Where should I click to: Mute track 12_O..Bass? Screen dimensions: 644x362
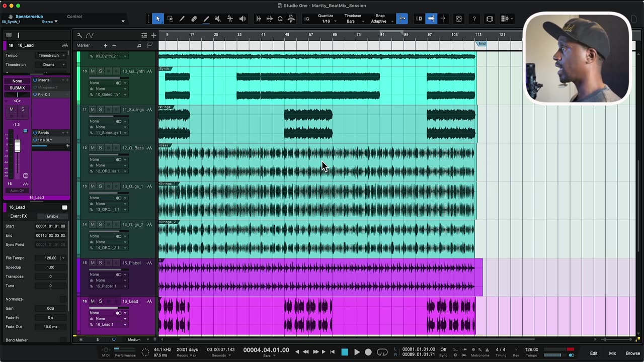click(x=93, y=148)
